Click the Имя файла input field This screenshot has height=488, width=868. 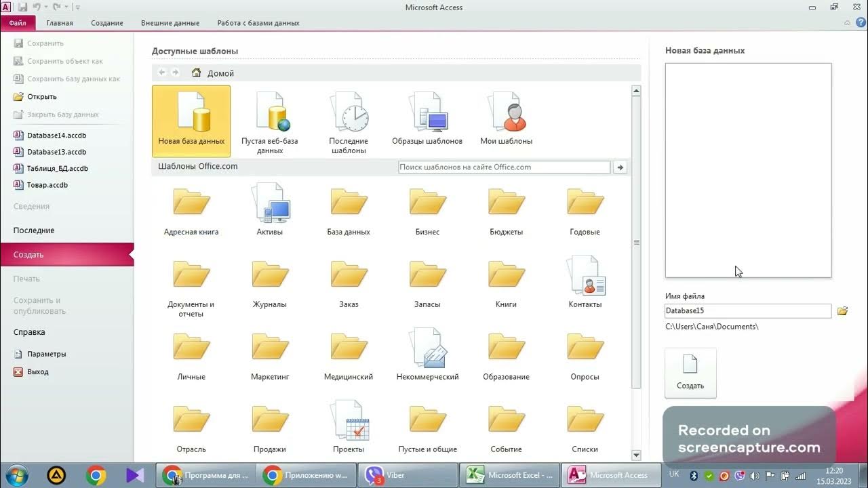(x=748, y=311)
